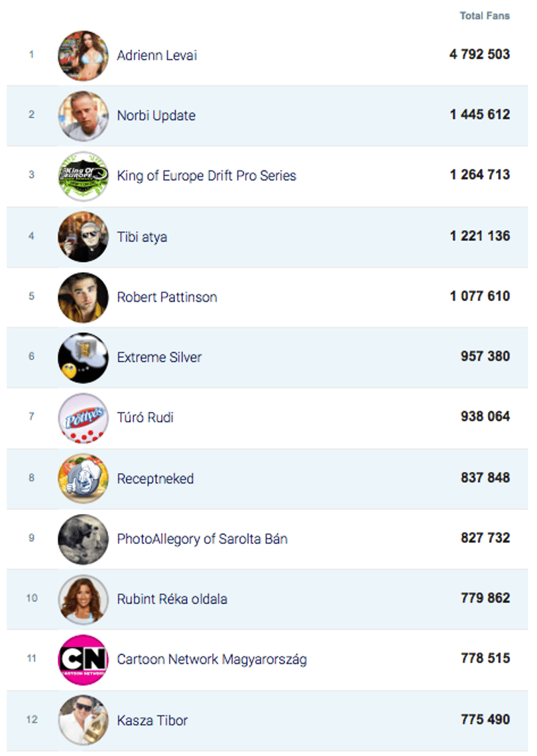Open the Cartoon Network Magyarország link
This screenshot has width=537, height=756.
pos(211,660)
